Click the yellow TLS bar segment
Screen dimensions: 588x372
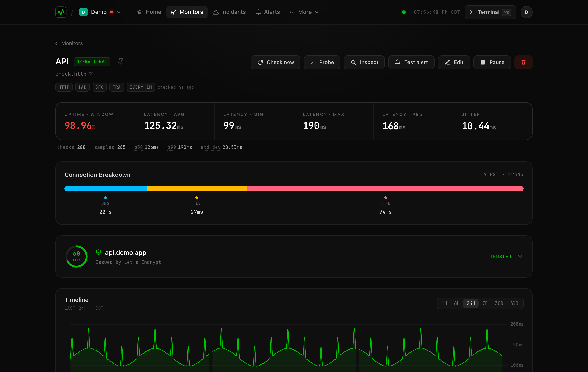[x=197, y=189]
